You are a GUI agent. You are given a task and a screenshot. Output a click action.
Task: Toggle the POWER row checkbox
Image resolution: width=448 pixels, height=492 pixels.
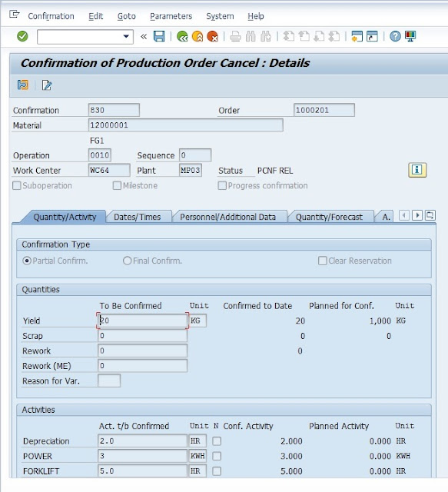[x=217, y=456]
